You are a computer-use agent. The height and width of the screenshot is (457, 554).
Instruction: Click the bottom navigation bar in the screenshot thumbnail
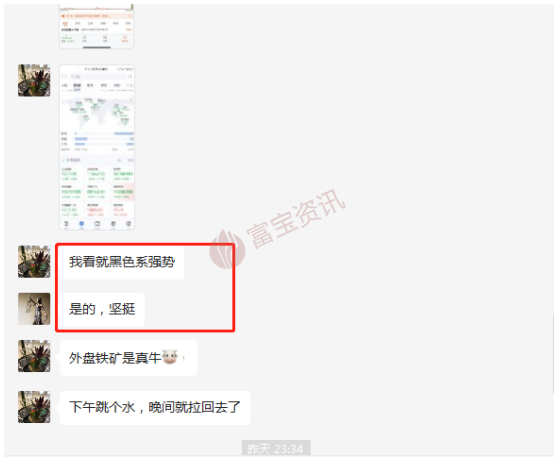pyautogui.click(x=97, y=224)
